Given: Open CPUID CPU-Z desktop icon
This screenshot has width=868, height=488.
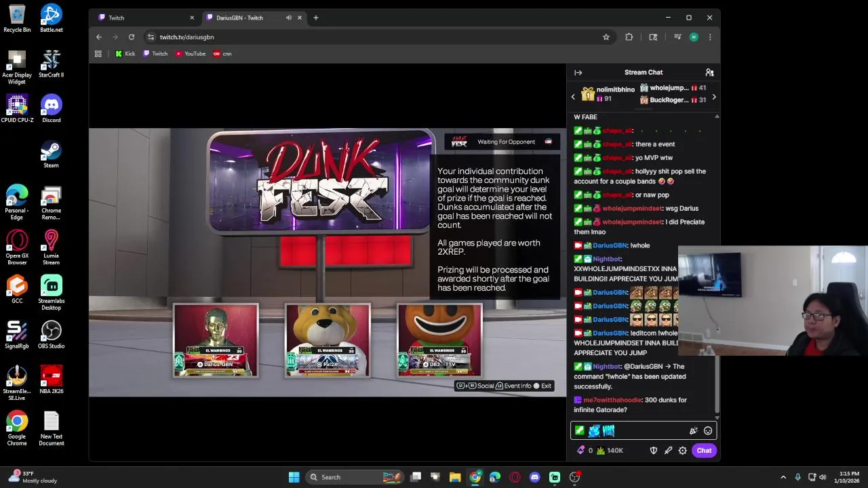Looking at the screenshot, I should (x=17, y=109).
